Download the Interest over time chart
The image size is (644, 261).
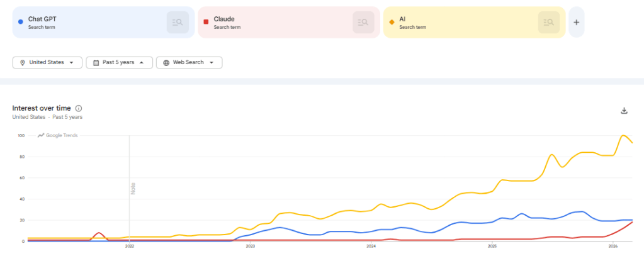(624, 111)
